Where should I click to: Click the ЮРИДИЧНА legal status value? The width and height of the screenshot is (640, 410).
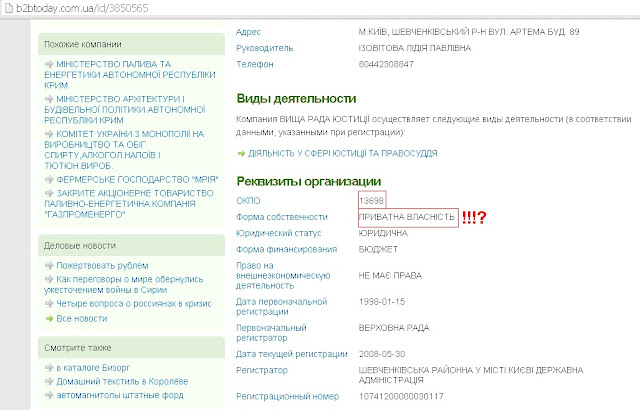(x=383, y=233)
